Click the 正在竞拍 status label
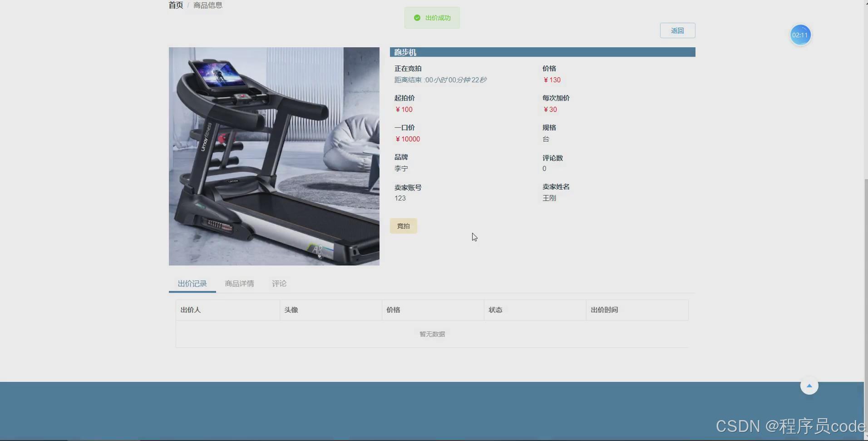868x441 pixels. [408, 69]
